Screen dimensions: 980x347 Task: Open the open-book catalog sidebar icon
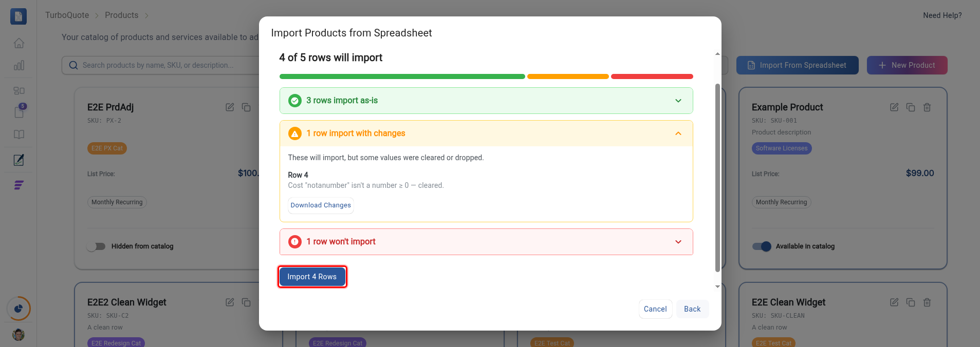19,134
